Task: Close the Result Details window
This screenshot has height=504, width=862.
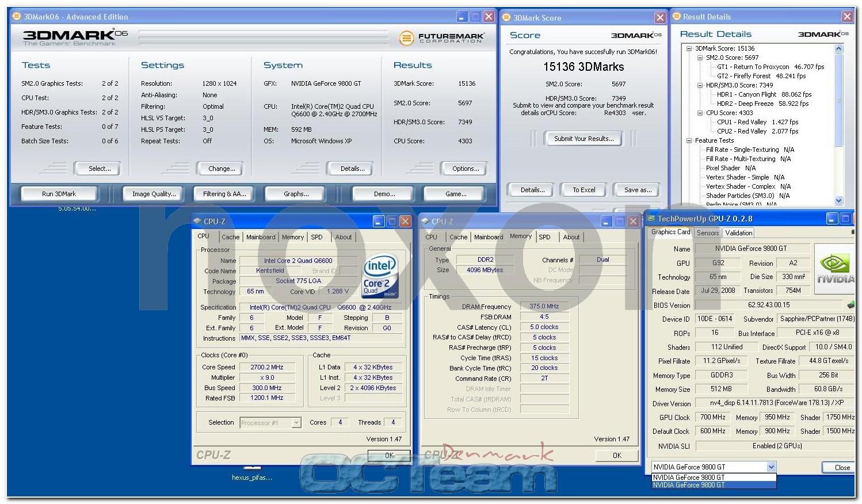Action: click(847, 17)
